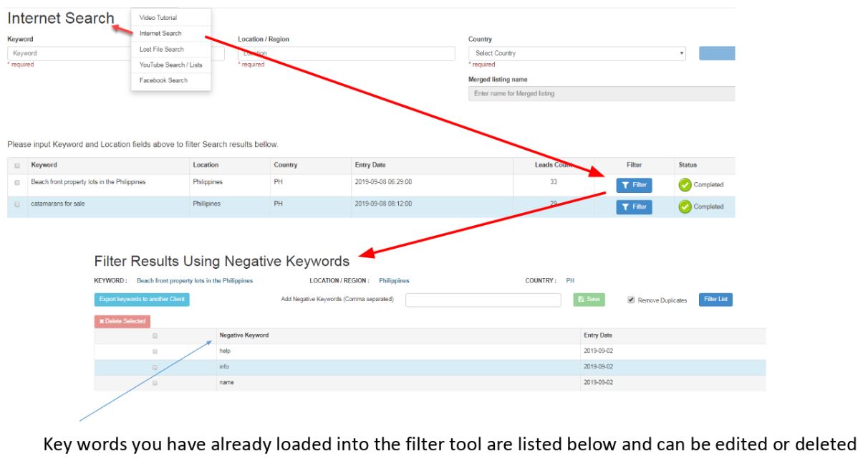Click Filter button for catamarans for sale row
Screen dimensions: 868x466
[634, 207]
